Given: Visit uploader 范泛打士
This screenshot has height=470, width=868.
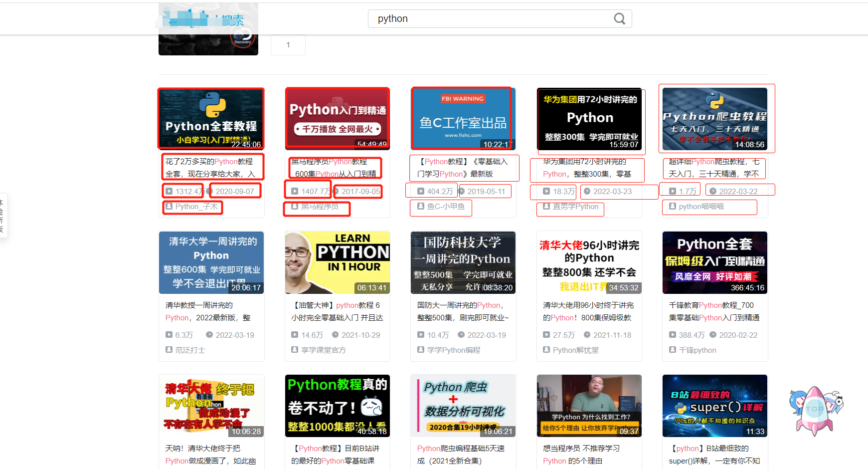Looking at the screenshot, I should [x=190, y=350].
